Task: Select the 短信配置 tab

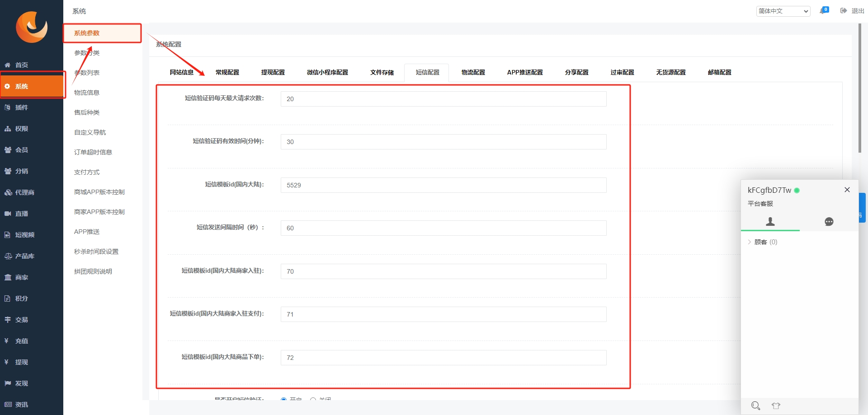Action: [x=428, y=72]
